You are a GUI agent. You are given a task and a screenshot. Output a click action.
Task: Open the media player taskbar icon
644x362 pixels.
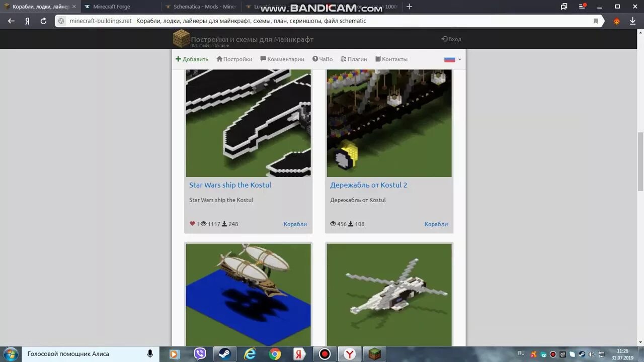(x=174, y=354)
